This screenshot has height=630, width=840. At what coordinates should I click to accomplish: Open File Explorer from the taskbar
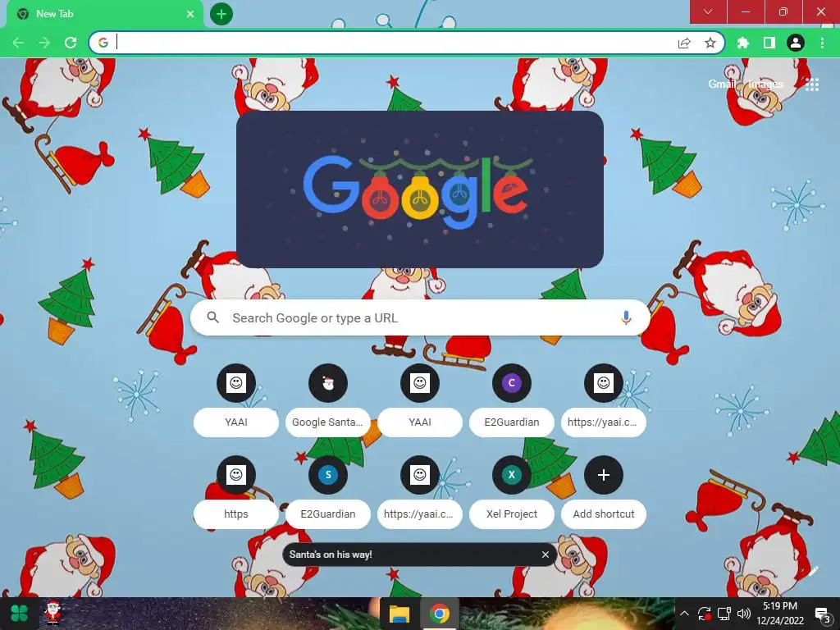(399, 614)
